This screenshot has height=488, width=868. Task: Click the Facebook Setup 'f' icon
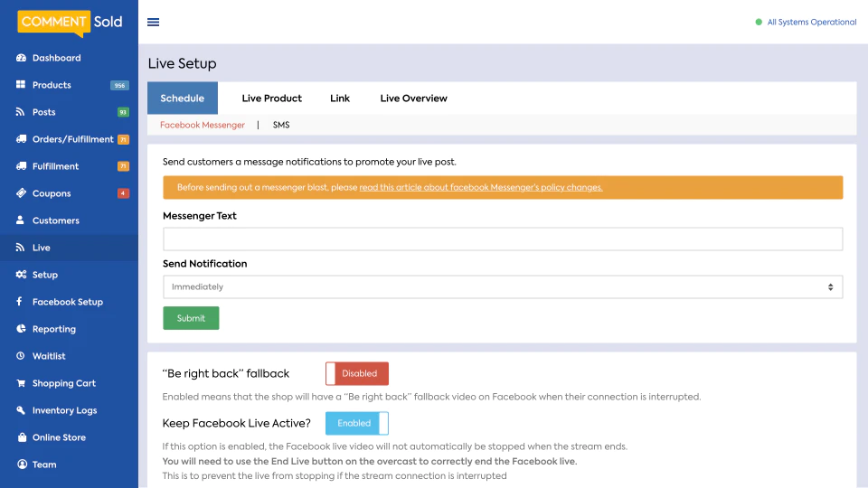pyautogui.click(x=19, y=302)
